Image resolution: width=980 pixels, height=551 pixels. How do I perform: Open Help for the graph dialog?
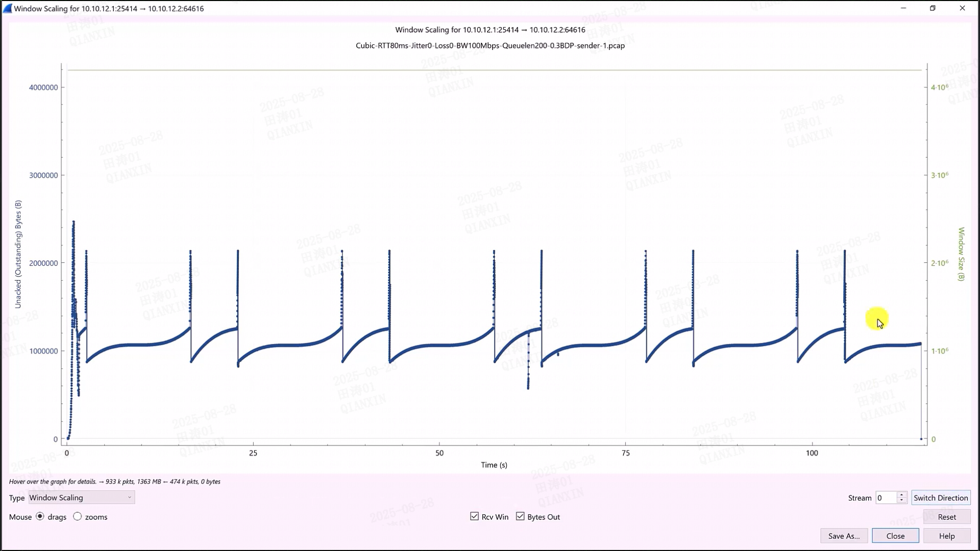click(x=946, y=536)
